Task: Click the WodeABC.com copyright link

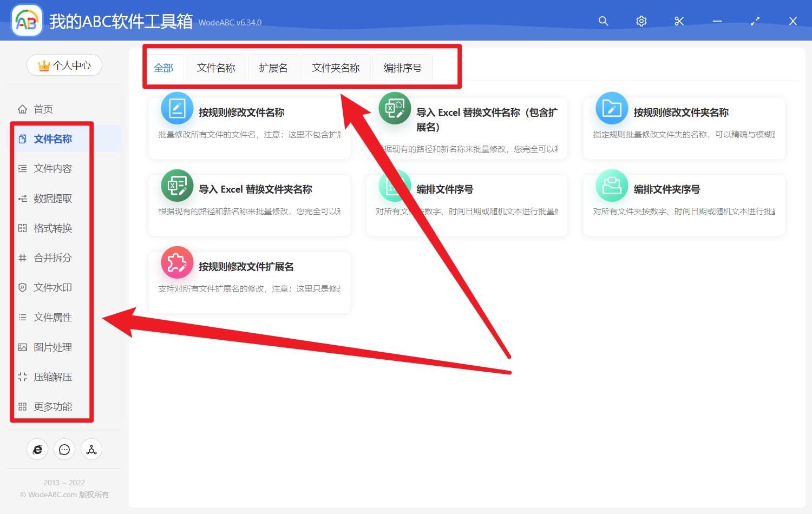Action: click(x=64, y=495)
